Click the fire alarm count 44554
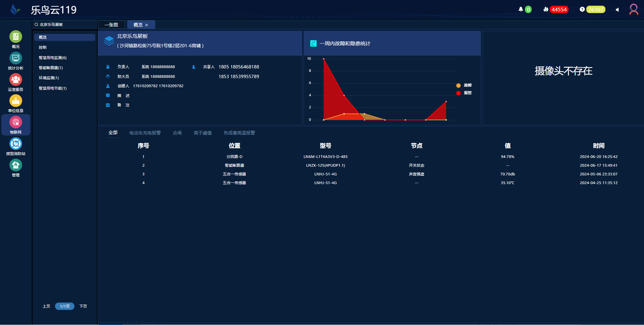This screenshot has width=644, height=325. 559,10
